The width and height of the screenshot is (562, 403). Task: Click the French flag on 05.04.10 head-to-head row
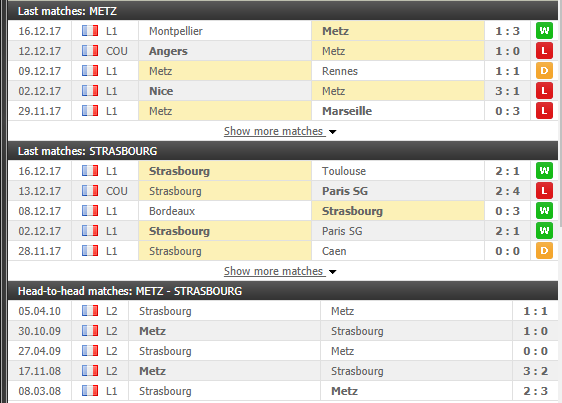coord(90,311)
